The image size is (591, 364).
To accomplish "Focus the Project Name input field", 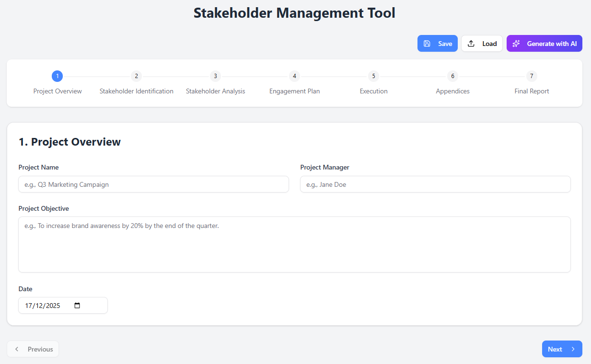I will [153, 184].
